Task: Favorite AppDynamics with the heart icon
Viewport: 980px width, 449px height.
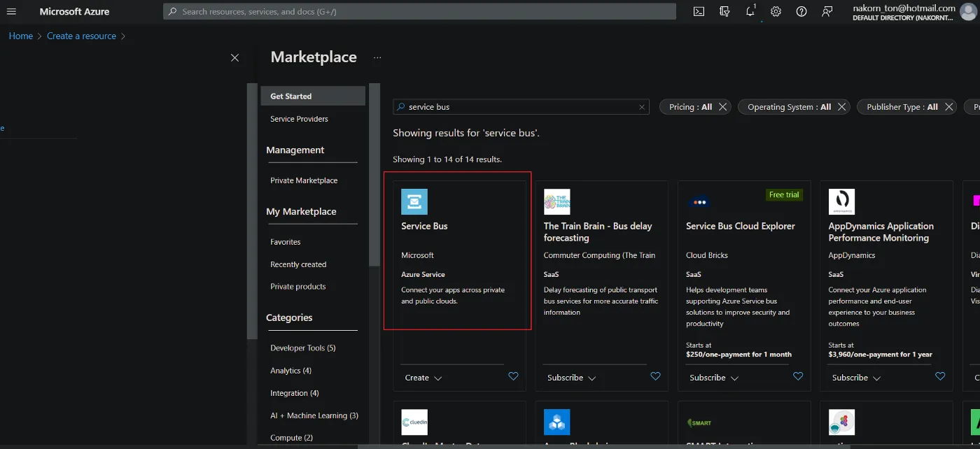Action: pos(940,376)
